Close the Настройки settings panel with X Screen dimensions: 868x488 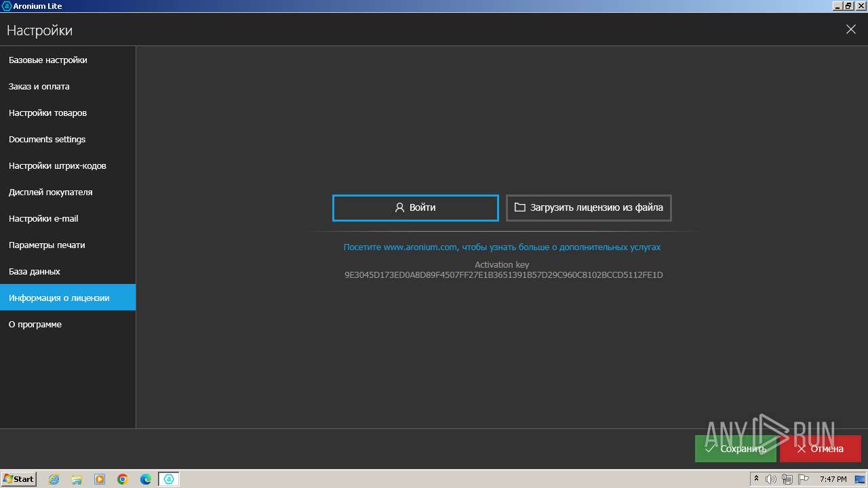click(x=851, y=29)
